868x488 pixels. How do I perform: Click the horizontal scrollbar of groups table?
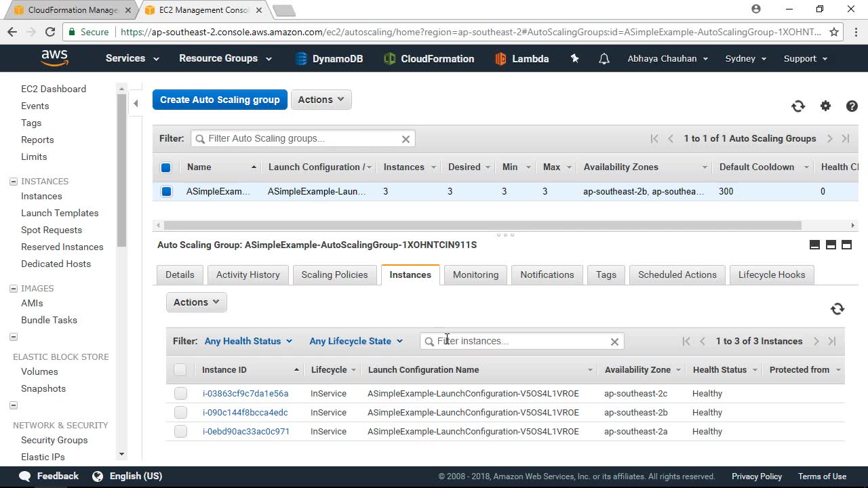pyautogui.click(x=483, y=225)
